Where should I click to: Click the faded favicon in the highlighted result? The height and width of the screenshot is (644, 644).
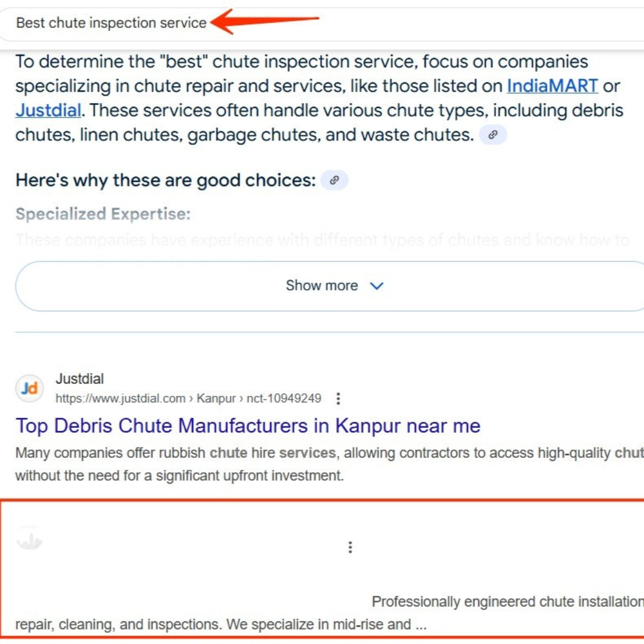(29, 538)
